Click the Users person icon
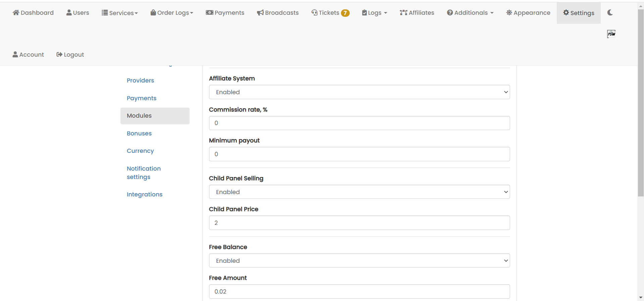This screenshot has width=644, height=301. [x=69, y=12]
